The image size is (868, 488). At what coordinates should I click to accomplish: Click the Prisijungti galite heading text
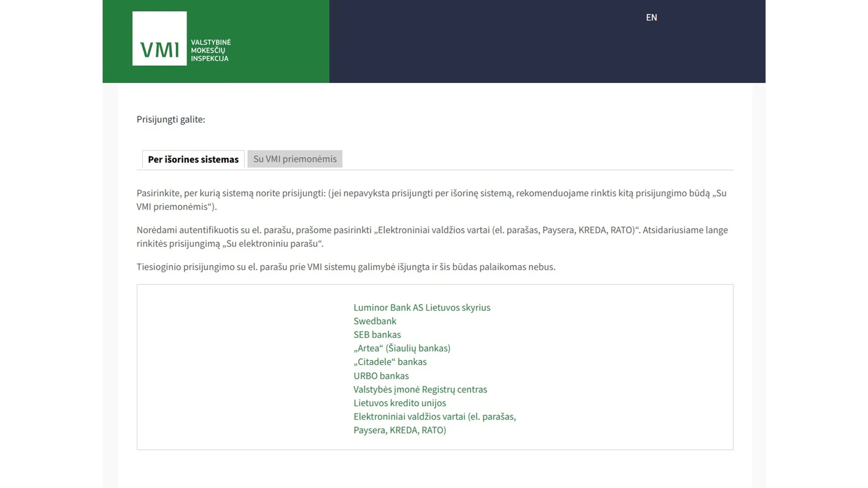pyautogui.click(x=170, y=119)
